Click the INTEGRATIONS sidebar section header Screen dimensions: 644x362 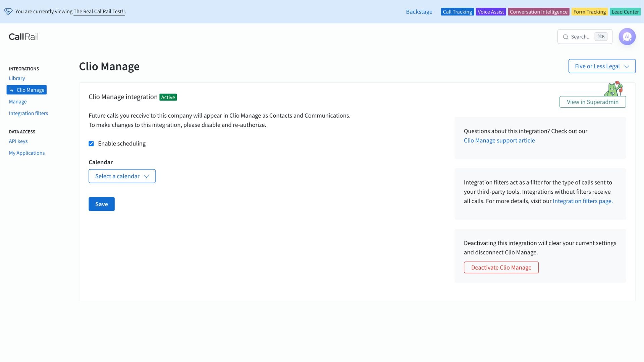coord(24,69)
